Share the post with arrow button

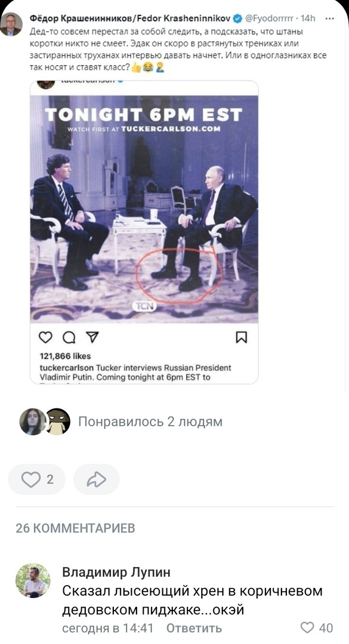[97, 479]
